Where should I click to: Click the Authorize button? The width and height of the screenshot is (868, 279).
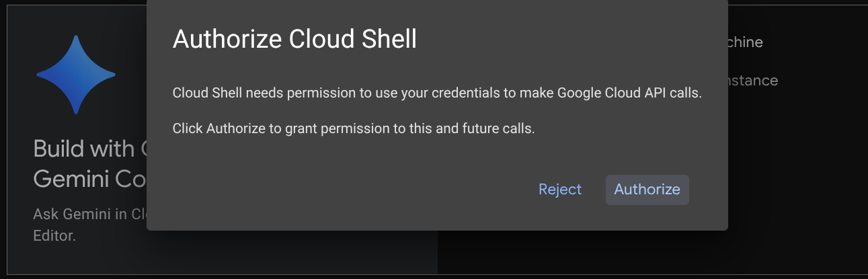[647, 190]
